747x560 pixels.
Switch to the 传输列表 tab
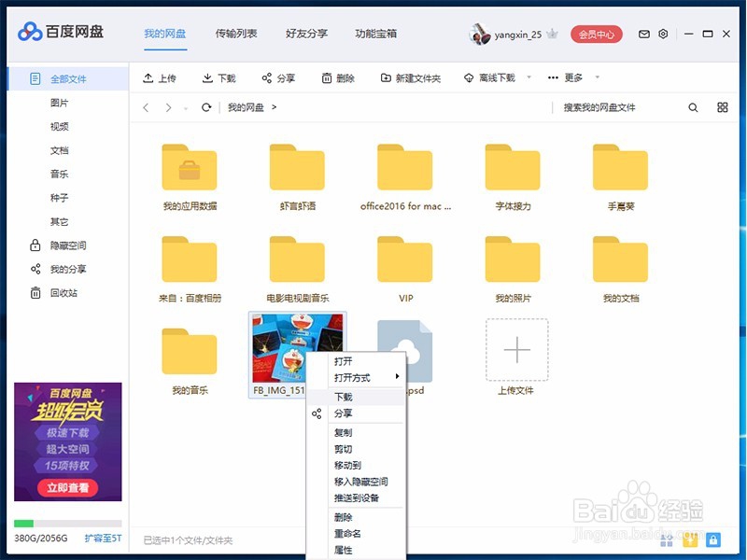click(236, 32)
